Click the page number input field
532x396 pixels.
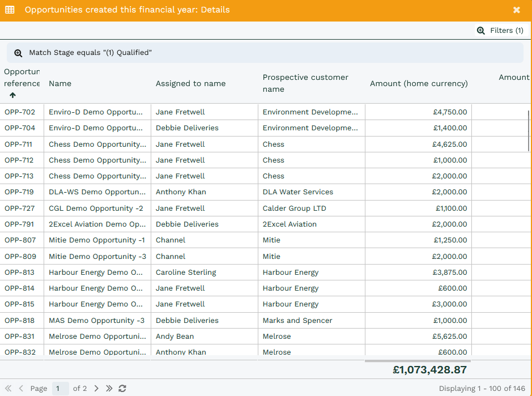(x=60, y=389)
